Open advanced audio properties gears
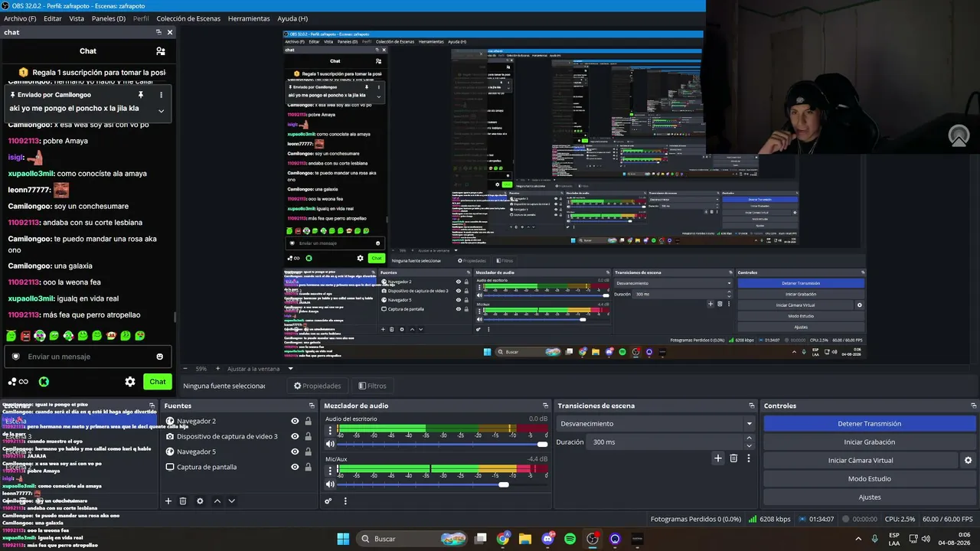980x551 pixels. [328, 501]
